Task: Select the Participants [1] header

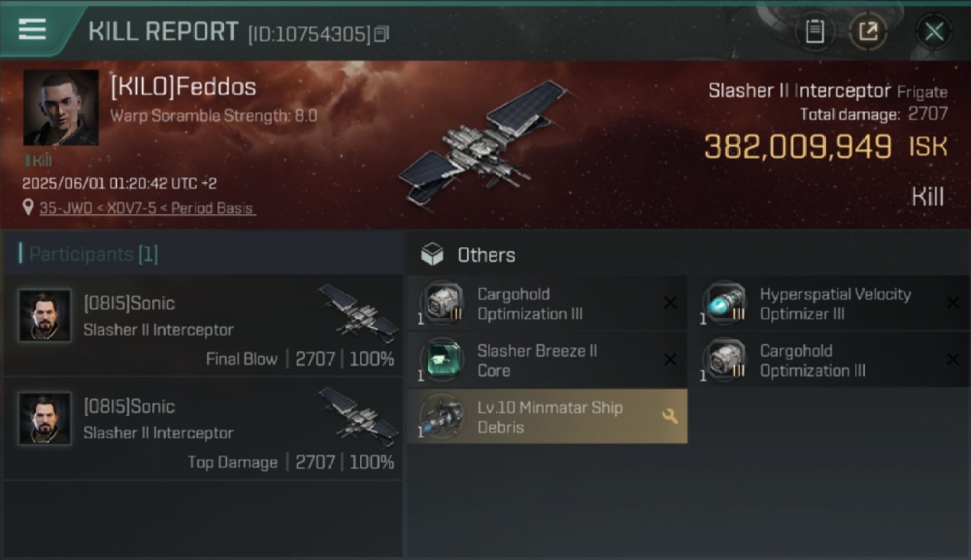Action: tap(88, 254)
